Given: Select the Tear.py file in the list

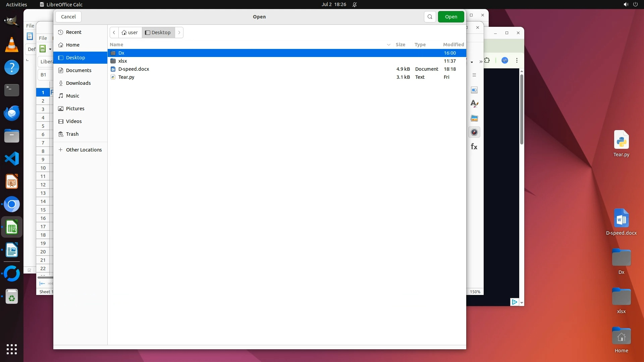Looking at the screenshot, I should tap(126, 77).
